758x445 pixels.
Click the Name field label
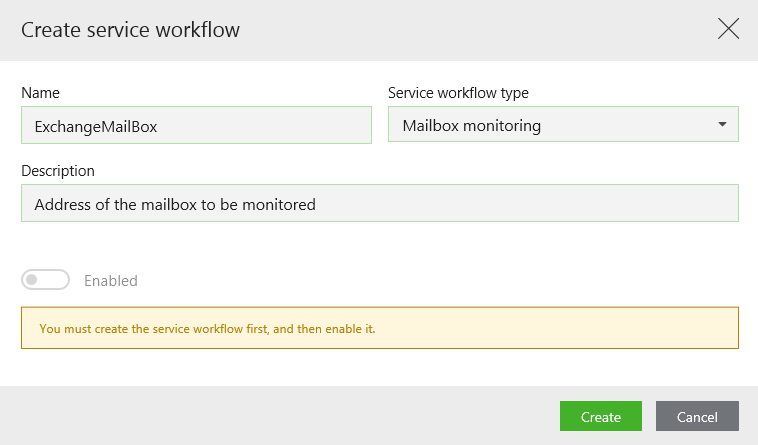(x=40, y=93)
